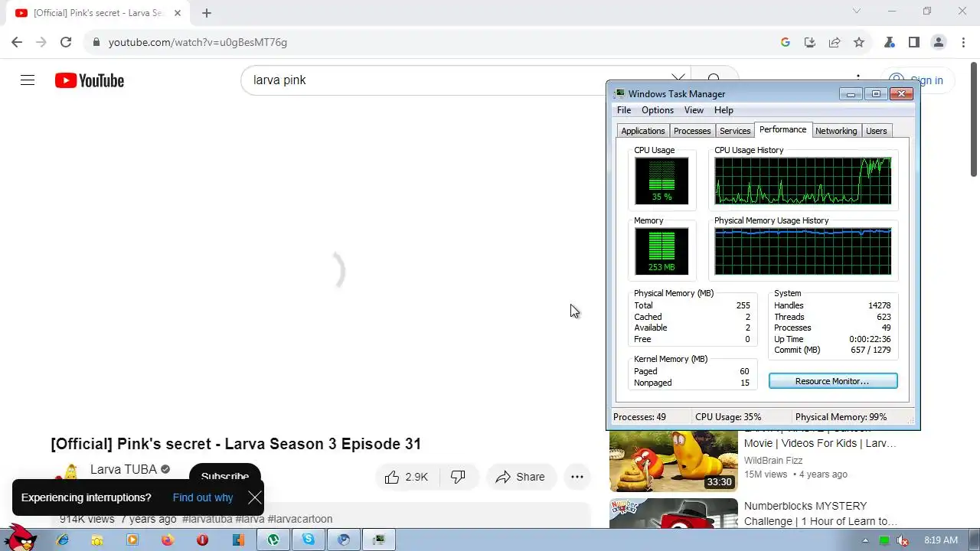This screenshot has height=551, width=980.
Task: Switch to Skype in the taskbar
Action: tap(309, 540)
